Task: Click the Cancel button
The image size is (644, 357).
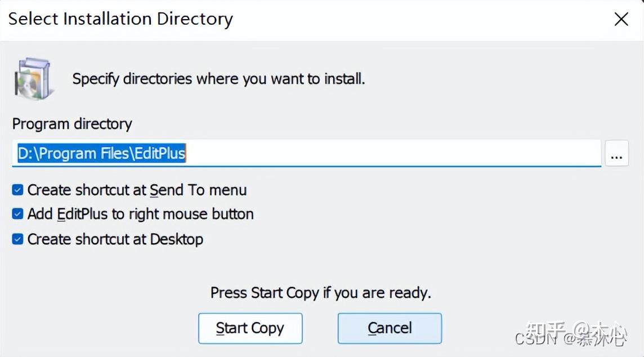Action: [390, 328]
